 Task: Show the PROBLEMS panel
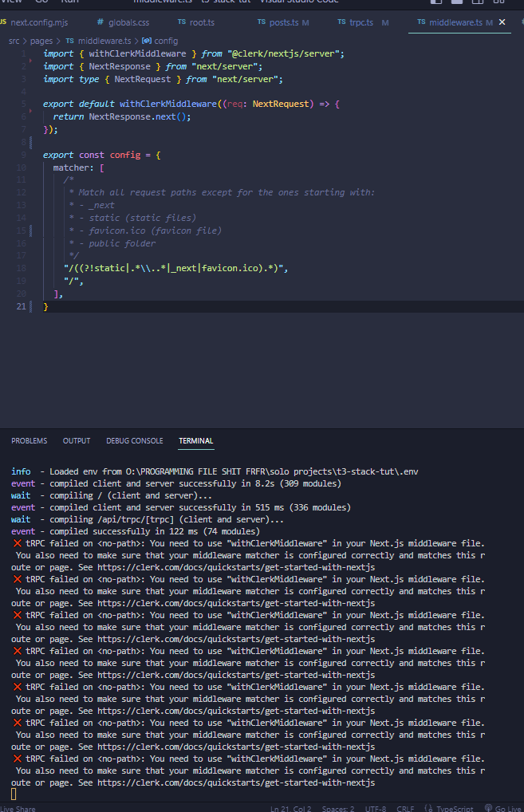coord(29,440)
